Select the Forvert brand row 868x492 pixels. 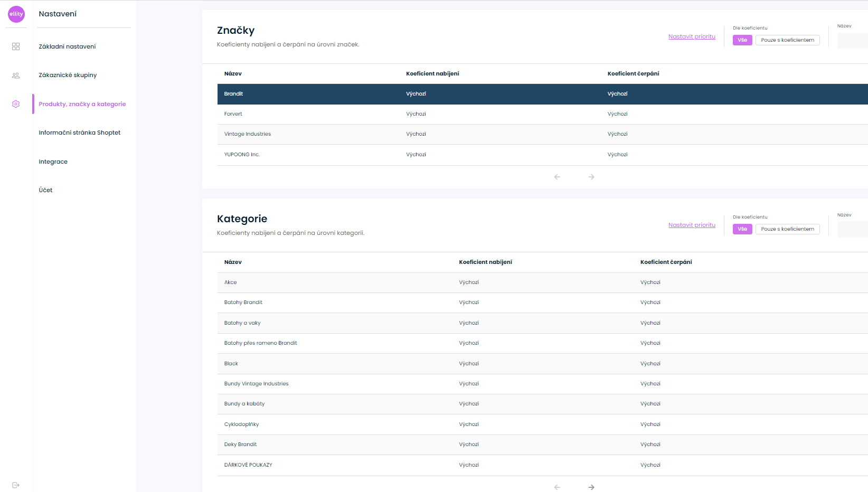[542, 114]
